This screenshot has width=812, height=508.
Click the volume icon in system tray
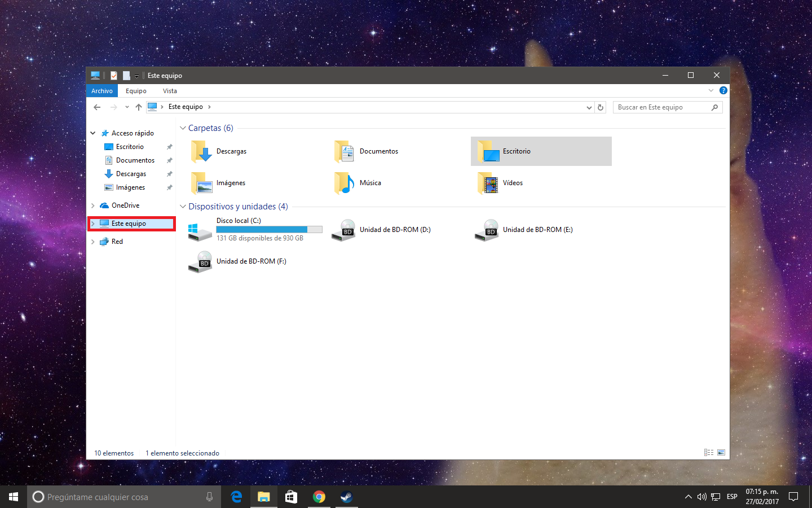702,497
